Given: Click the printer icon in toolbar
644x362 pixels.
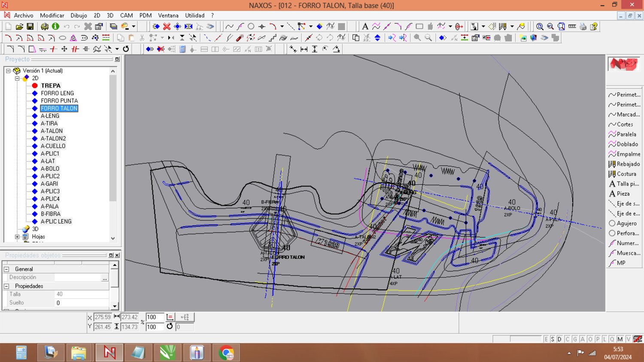Looking at the screenshot, I should [x=583, y=27].
